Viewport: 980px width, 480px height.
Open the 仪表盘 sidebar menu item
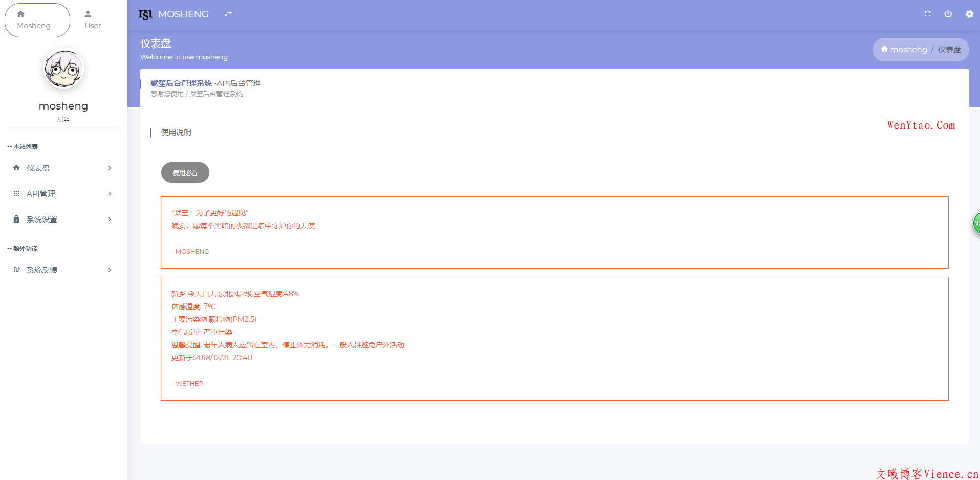coord(63,168)
